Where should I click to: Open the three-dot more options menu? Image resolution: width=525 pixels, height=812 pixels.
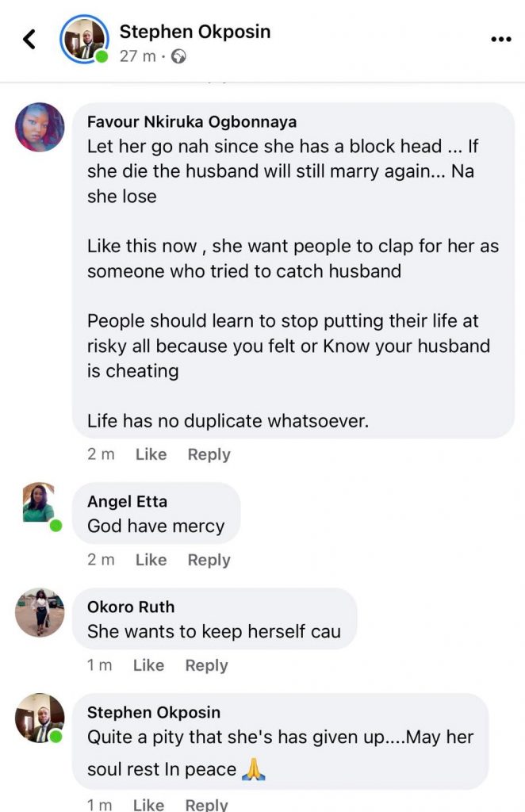[x=500, y=39]
